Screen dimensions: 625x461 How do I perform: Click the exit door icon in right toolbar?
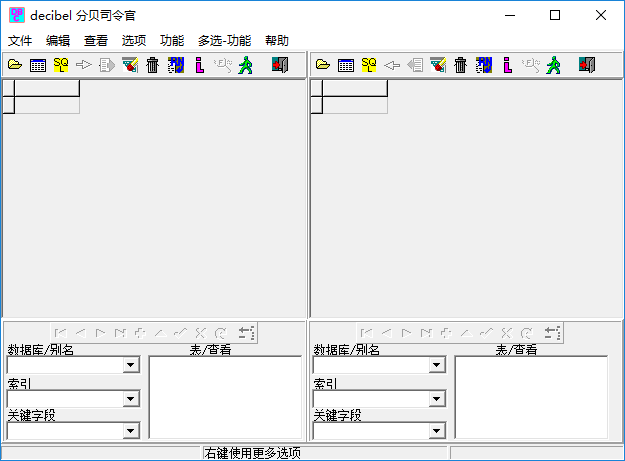[x=587, y=65]
